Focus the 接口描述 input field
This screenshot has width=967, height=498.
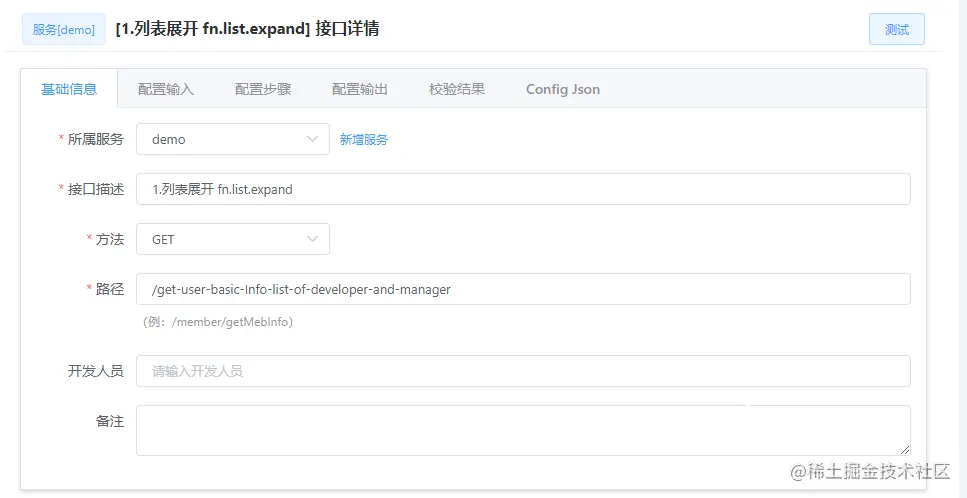click(523, 189)
